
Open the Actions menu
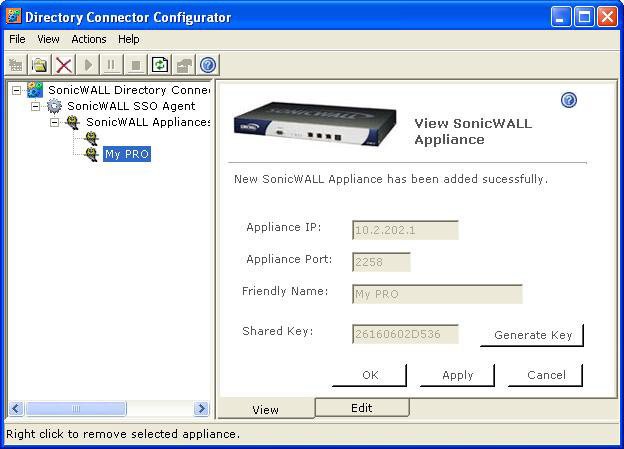89,39
